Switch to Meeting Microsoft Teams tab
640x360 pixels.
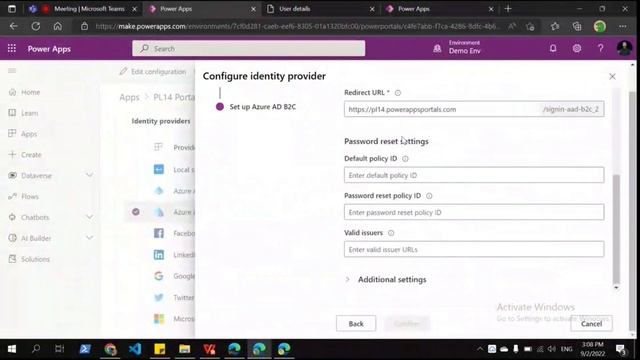[83, 9]
